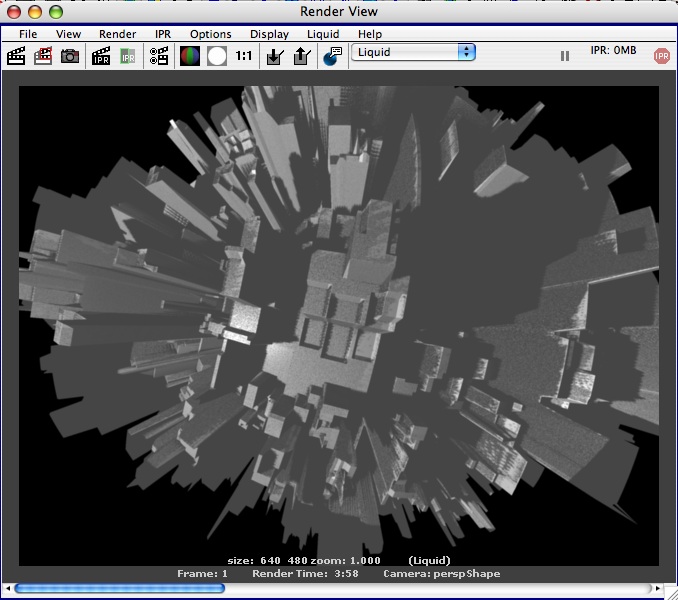Toggle 1:1 real size display
This screenshot has height=600, width=678.
pos(244,56)
